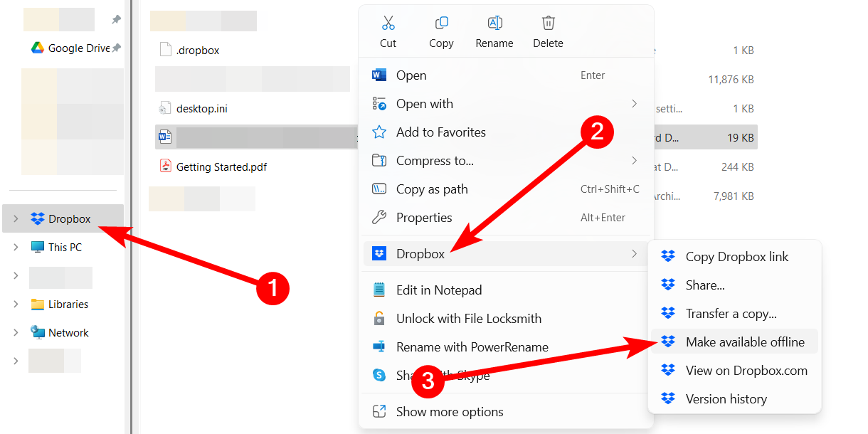Click the Word icon beside Open
This screenshot has height=434, width=868.
click(x=379, y=75)
